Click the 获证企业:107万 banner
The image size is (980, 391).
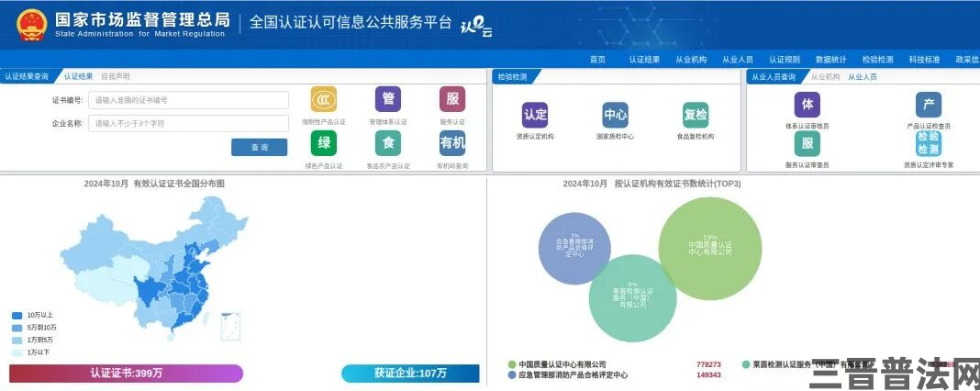tap(410, 374)
